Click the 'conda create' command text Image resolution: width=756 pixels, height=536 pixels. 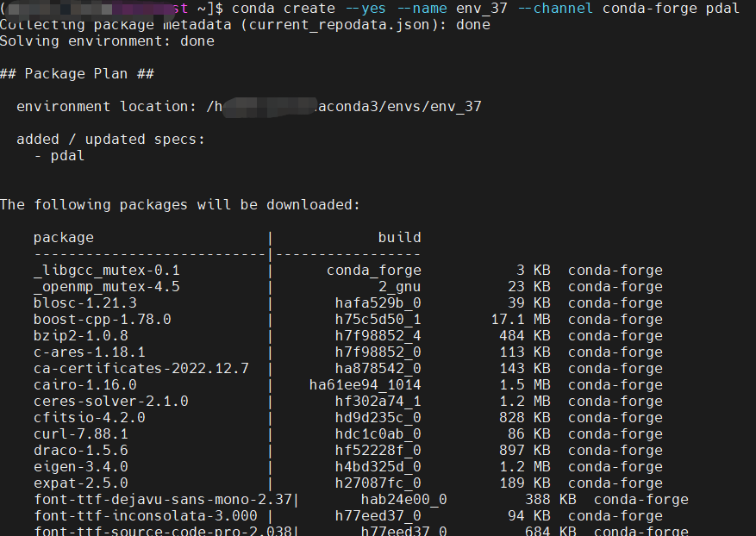pos(284,9)
